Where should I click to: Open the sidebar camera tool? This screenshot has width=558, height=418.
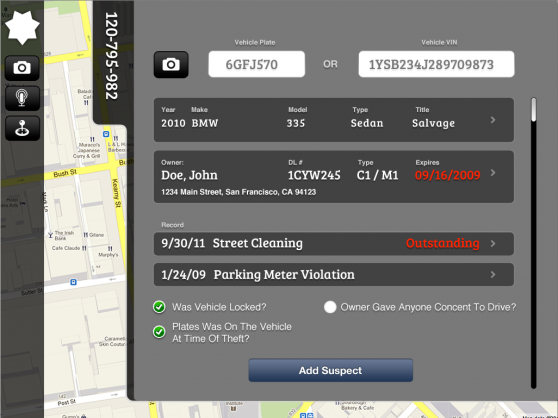[22, 68]
